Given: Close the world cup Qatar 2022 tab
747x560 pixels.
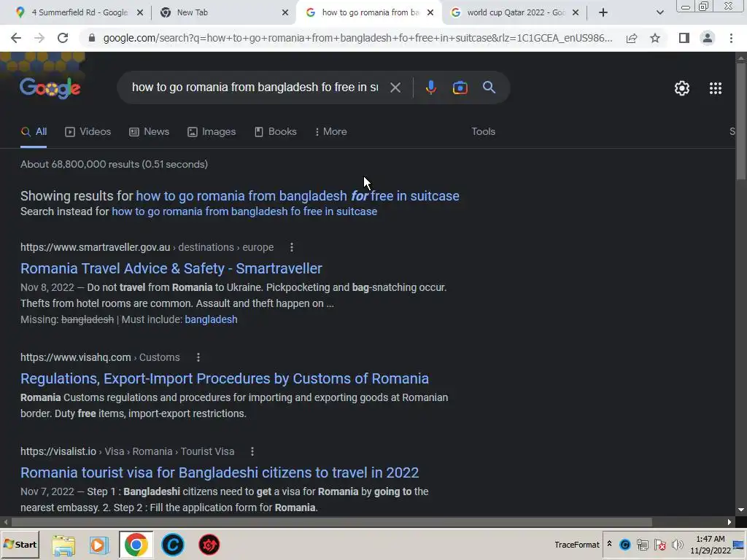Looking at the screenshot, I should pos(576,12).
